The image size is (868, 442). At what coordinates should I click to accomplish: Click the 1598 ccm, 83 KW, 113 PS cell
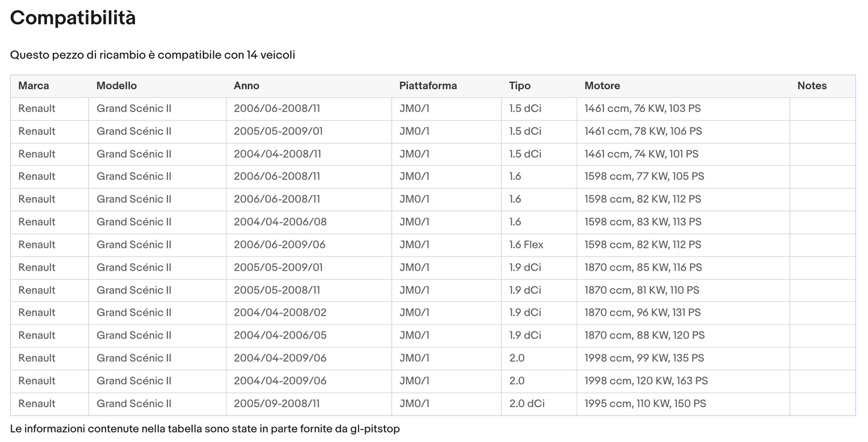point(643,222)
